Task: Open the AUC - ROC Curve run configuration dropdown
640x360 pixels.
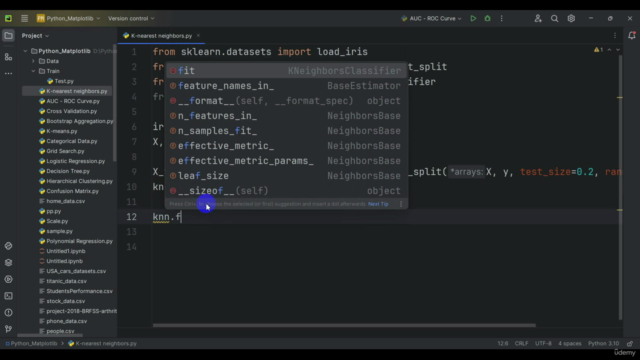Action: [x=431, y=18]
